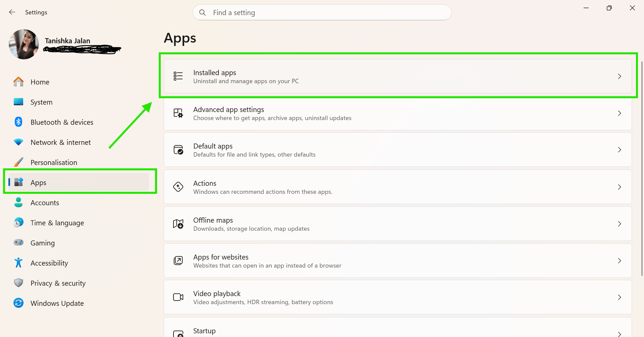Viewport: 644px width, 337px height.
Task: Open Bluetooth & devices
Action: (78, 122)
